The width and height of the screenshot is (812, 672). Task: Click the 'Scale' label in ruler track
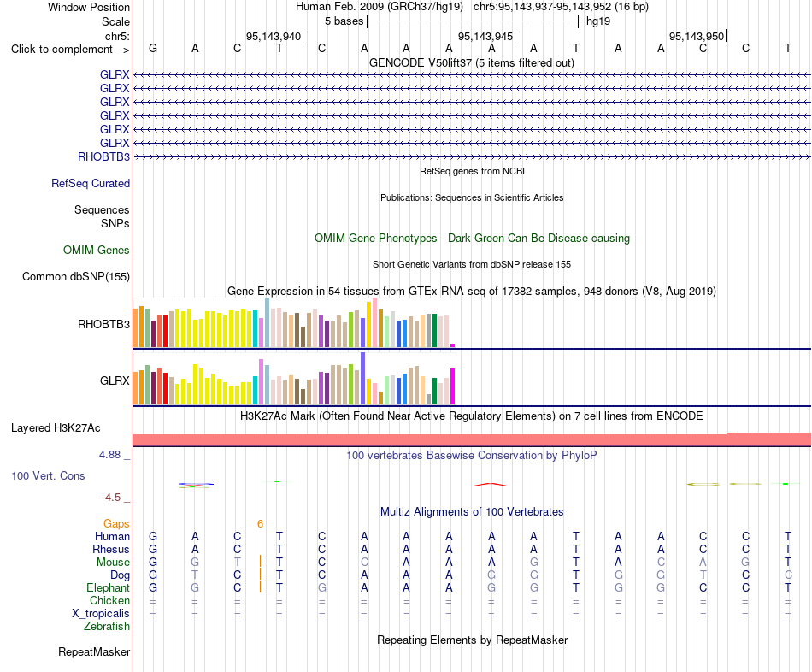(115, 21)
